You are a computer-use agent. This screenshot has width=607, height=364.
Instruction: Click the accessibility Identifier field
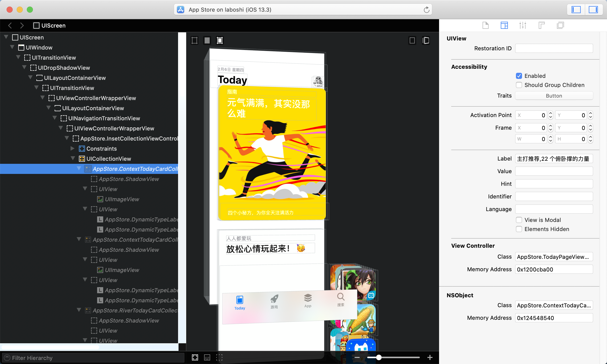pyautogui.click(x=554, y=197)
